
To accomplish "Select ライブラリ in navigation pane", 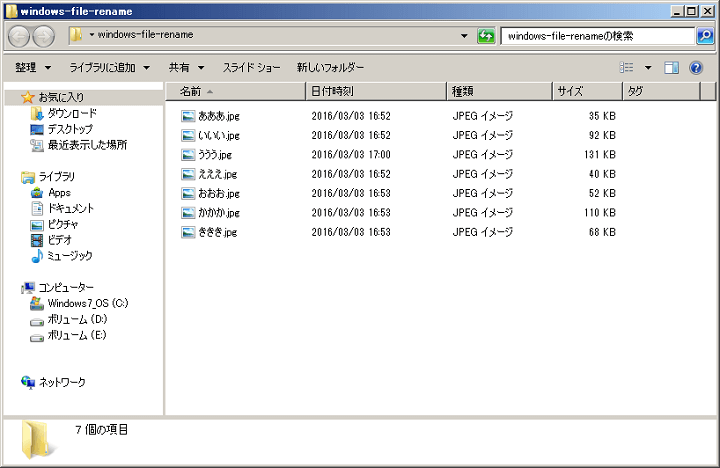I will coord(56,177).
